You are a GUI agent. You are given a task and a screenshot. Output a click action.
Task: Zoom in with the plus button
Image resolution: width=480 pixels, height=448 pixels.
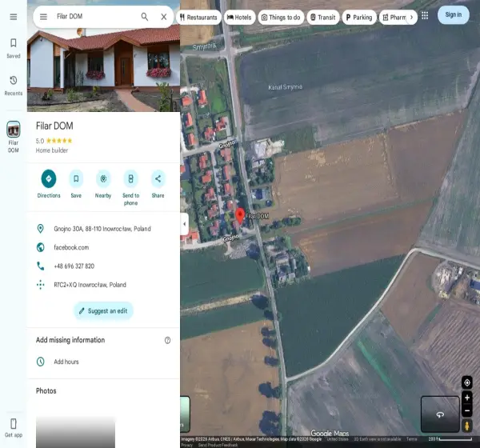[467, 398]
